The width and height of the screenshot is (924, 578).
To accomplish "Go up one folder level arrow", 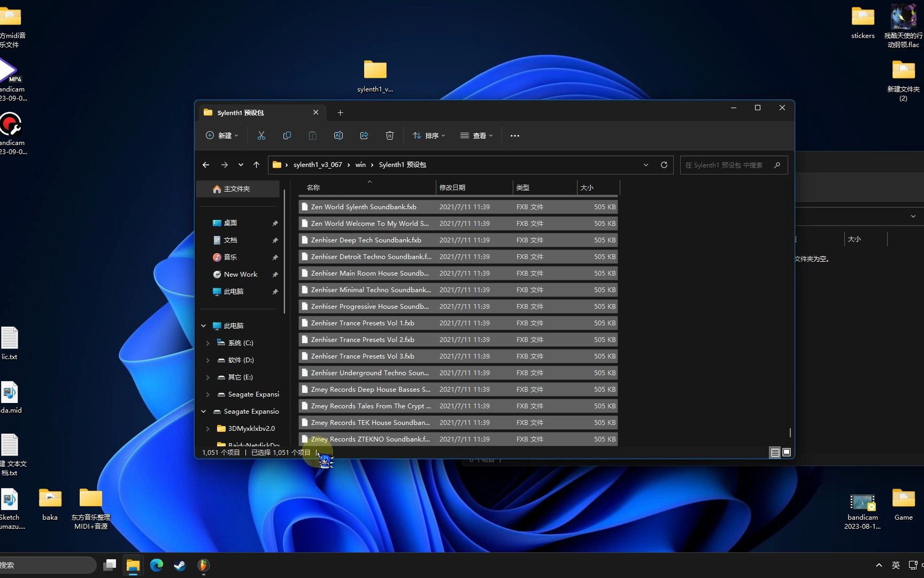I will click(256, 165).
